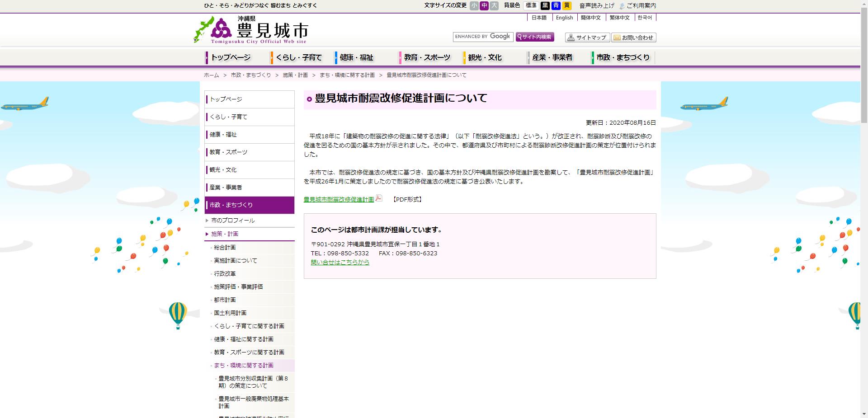868x418 pixels.
Task: Click the magnifier icon on サイト内検索 button
Action: pyautogui.click(x=519, y=37)
